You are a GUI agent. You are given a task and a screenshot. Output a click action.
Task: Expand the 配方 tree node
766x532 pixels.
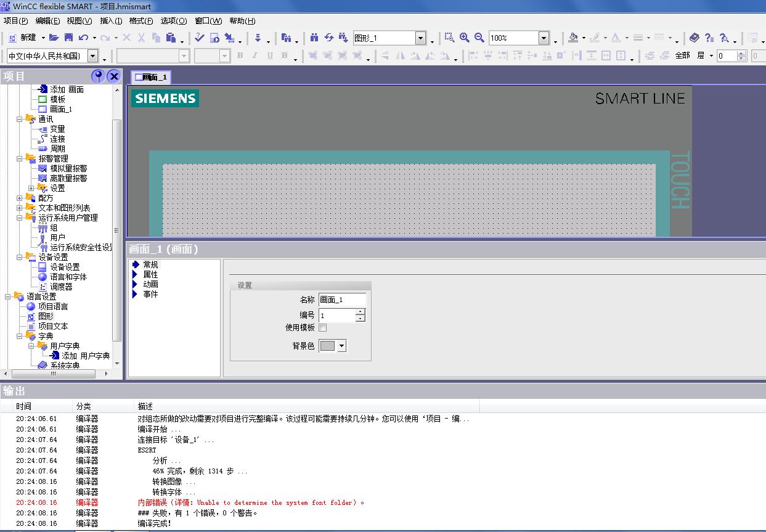[x=20, y=198]
